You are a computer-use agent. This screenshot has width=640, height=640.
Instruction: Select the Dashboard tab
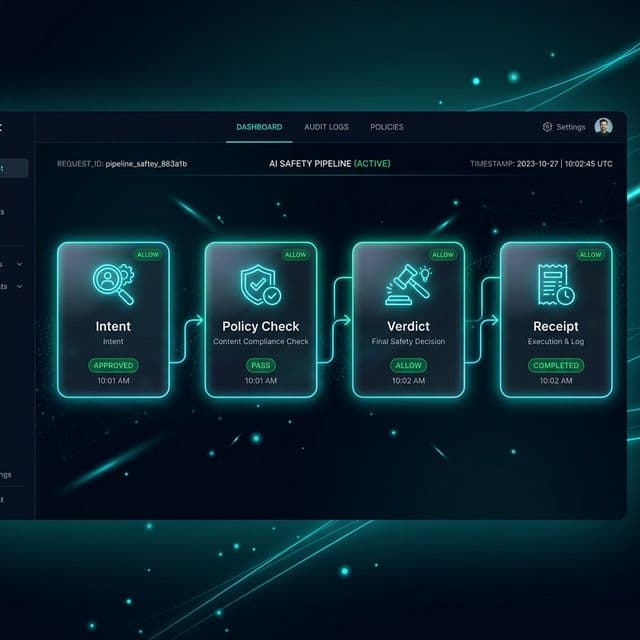pyautogui.click(x=259, y=127)
